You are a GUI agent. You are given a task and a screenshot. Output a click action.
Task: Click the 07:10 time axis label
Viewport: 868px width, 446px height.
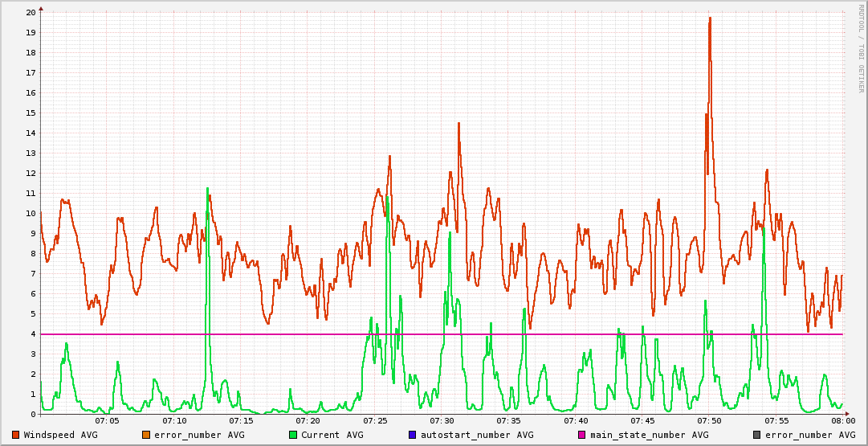(174, 421)
